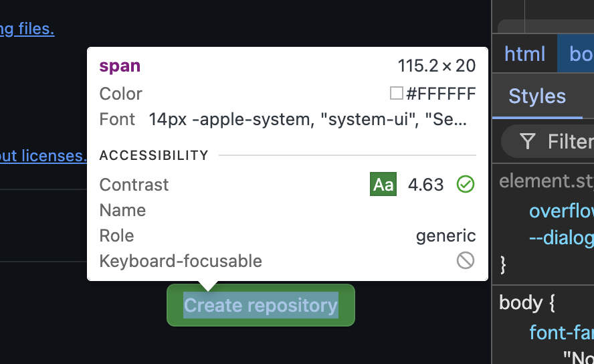Click the body selector in Styles
Viewport: 594px width, 364px height.
521,302
